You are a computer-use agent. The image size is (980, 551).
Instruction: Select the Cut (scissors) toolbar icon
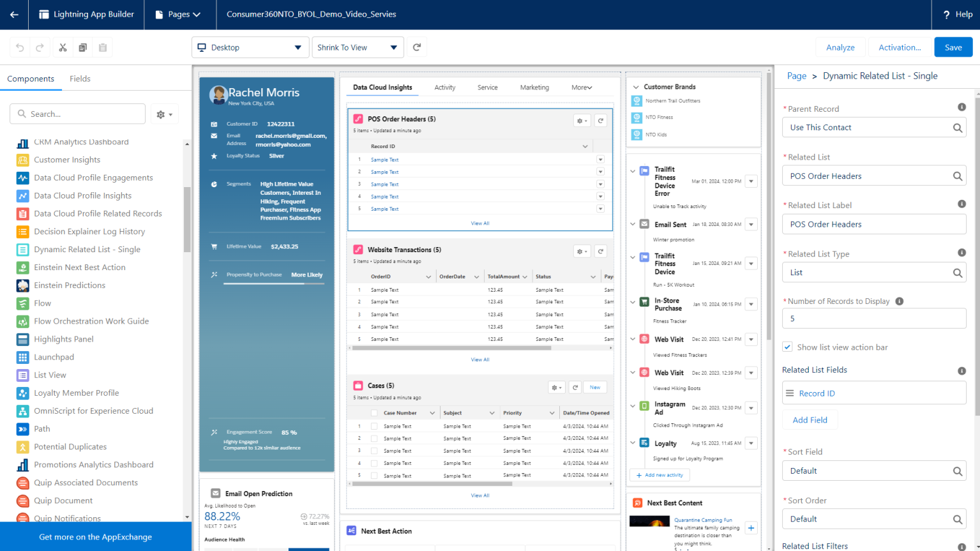pyautogui.click(x=64, y=47)
